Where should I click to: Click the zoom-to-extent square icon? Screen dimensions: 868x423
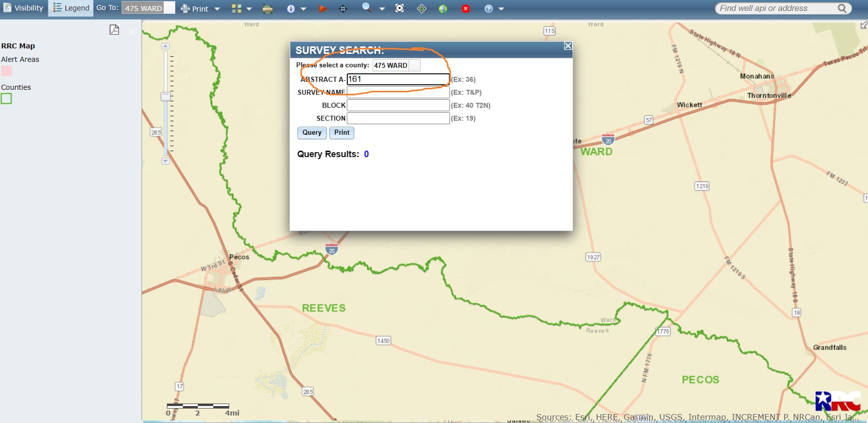(x=400, y=8)
